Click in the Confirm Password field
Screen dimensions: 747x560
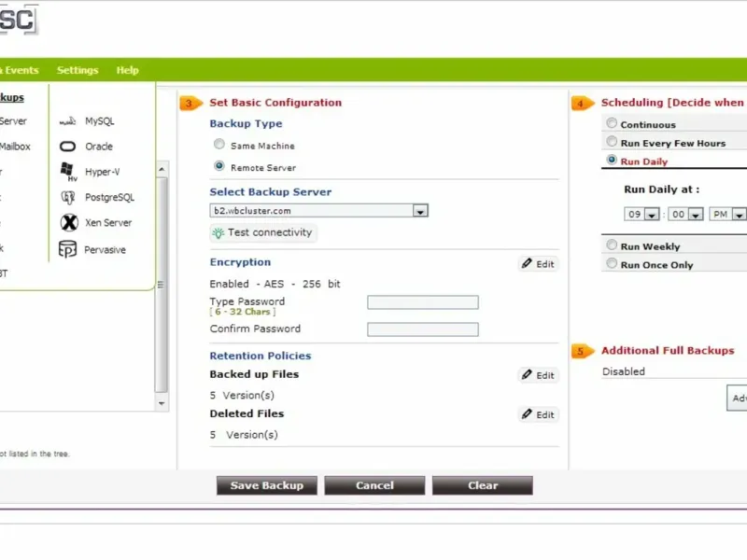tap(423, 329)
